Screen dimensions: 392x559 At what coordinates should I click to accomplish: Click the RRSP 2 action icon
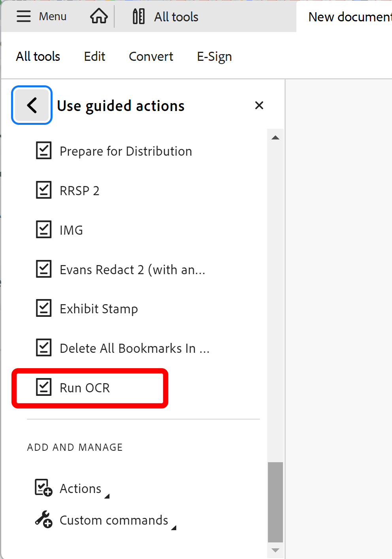coord(43,190)
